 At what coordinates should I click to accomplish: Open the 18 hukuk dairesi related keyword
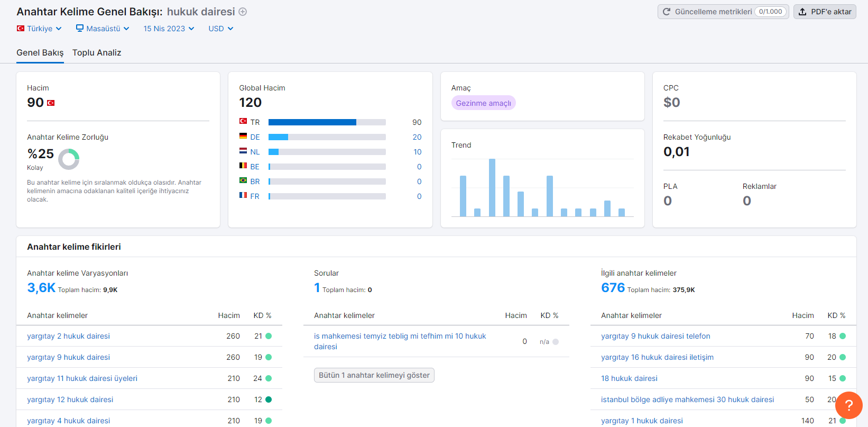[x=629, y=378]
